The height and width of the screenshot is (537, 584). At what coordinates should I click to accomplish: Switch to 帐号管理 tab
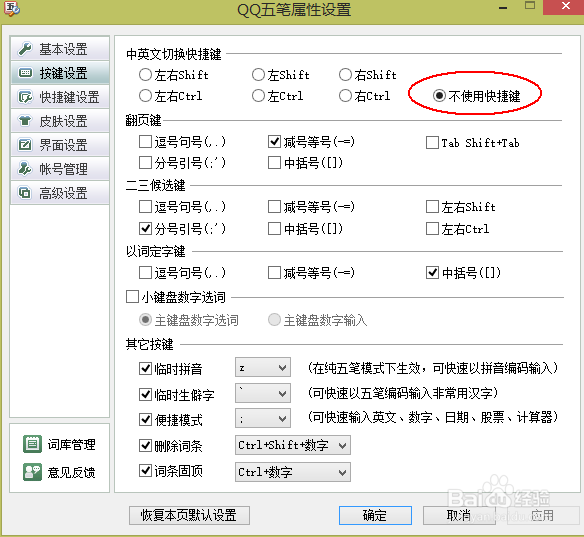(60, 169)
